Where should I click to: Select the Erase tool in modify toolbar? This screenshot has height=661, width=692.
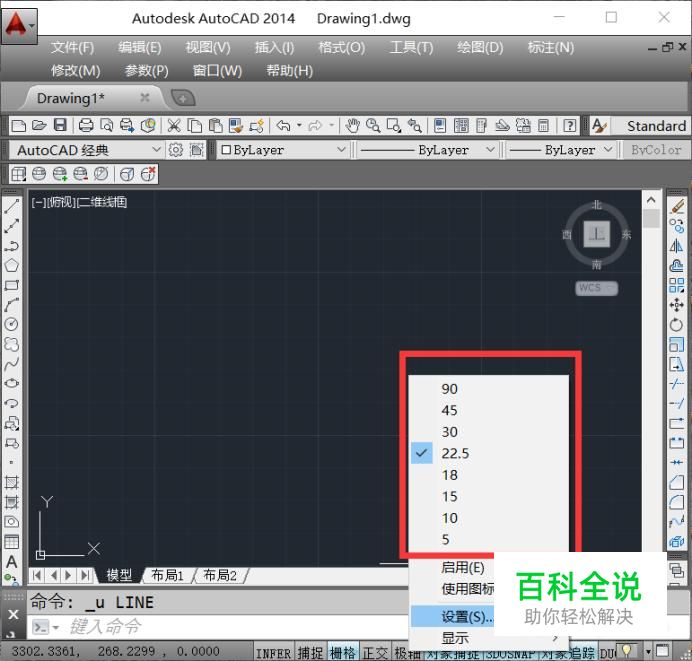677,206
